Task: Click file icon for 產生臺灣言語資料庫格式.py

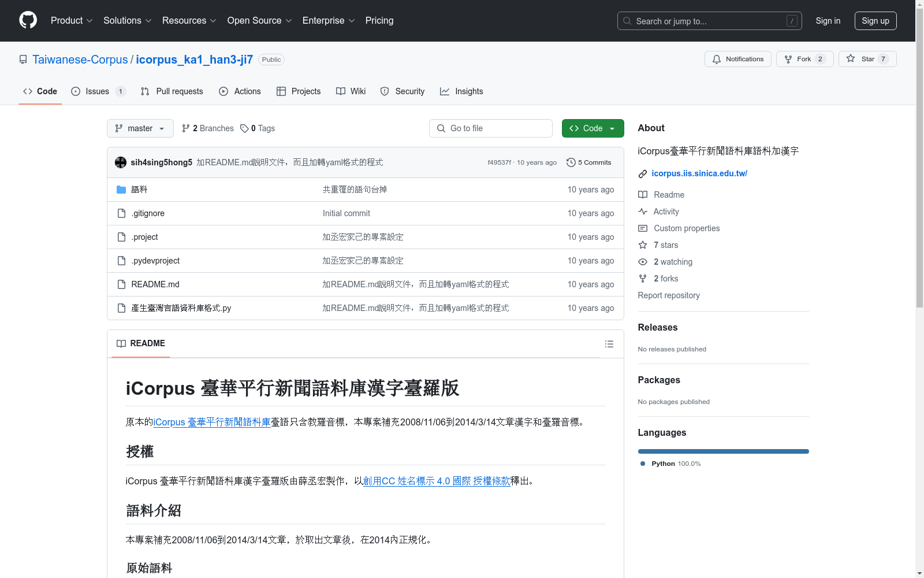Action: [x=121, y=308]
